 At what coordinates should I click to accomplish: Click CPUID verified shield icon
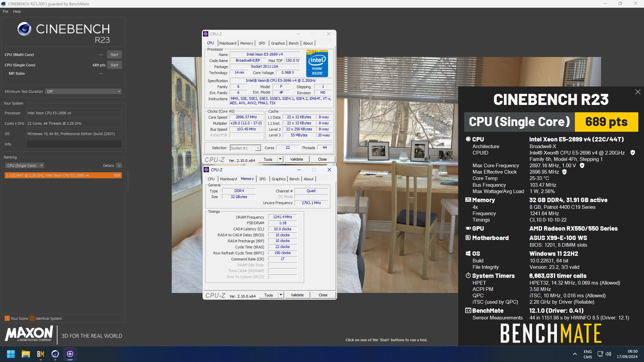[633, 153]
